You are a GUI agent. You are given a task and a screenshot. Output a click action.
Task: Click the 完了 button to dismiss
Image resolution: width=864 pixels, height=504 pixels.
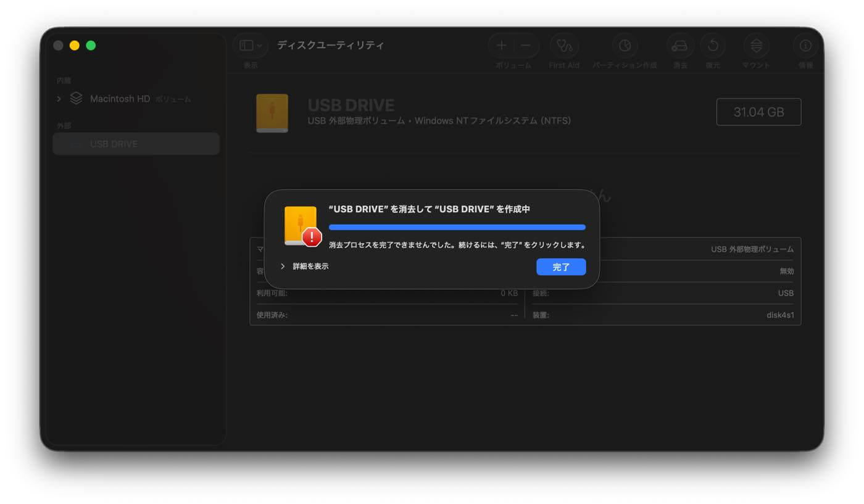click(x=560, y=266)
